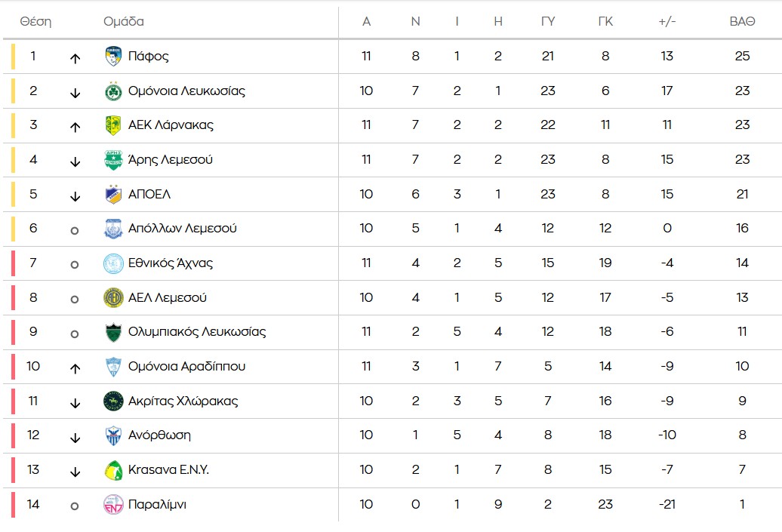782x532 pixels.
Task: Open the Εθνικός Άχνας team link
Action: pyautogui.click(x=171, y=263)
